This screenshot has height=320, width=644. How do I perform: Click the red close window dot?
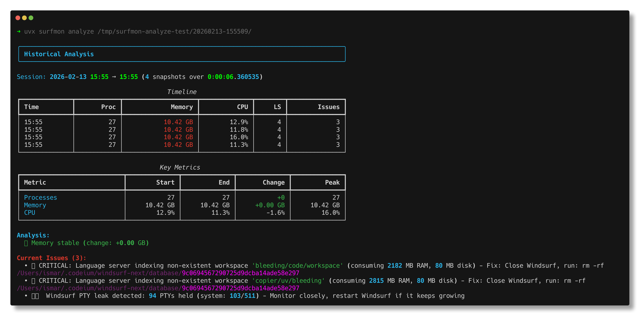click(18, 18)
